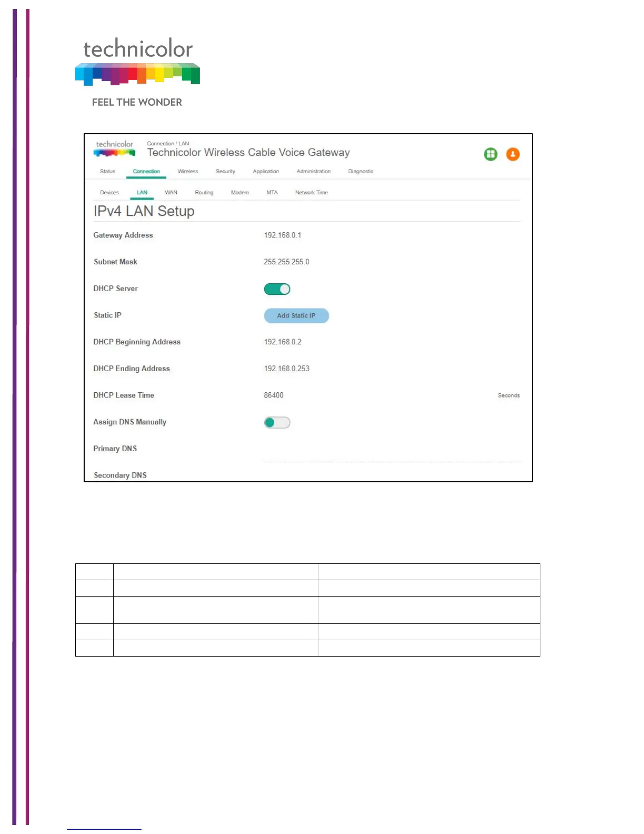Screen dimensions: 644x834
Task: Click the IPv4 LAN Setup heading
Action: pos(144,211)
